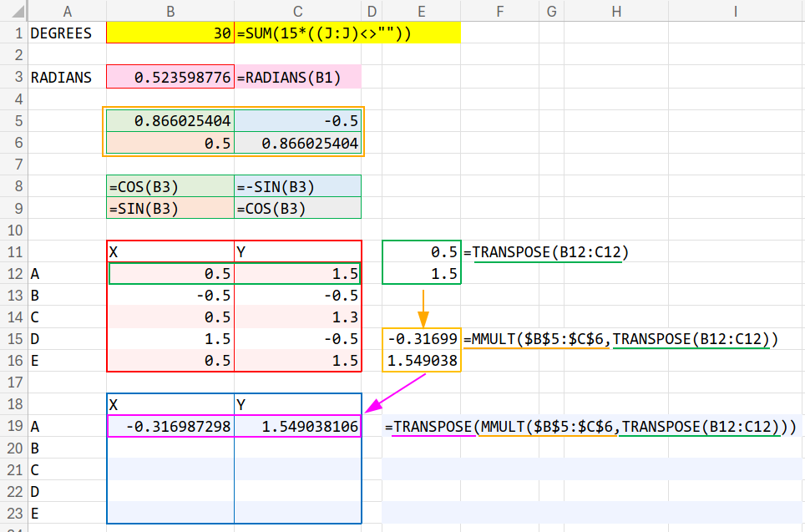Select the yellow cell containing 30
Screen dimensions: 805x532
170,34
